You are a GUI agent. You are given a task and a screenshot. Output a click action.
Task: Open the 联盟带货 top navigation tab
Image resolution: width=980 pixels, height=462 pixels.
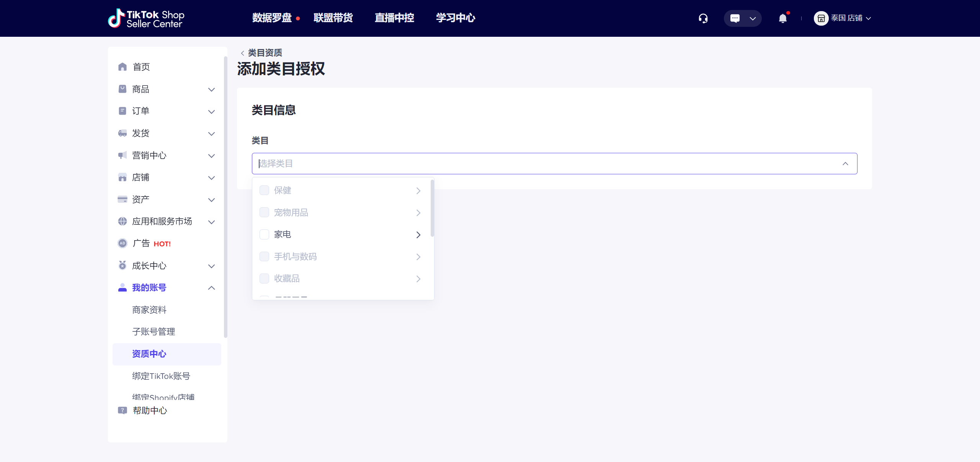coord(333,18)
